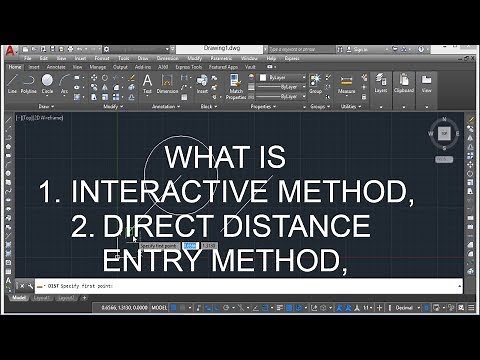Open the Insert block tool
This screenshot has width=480, height=360.
point(202,84)
